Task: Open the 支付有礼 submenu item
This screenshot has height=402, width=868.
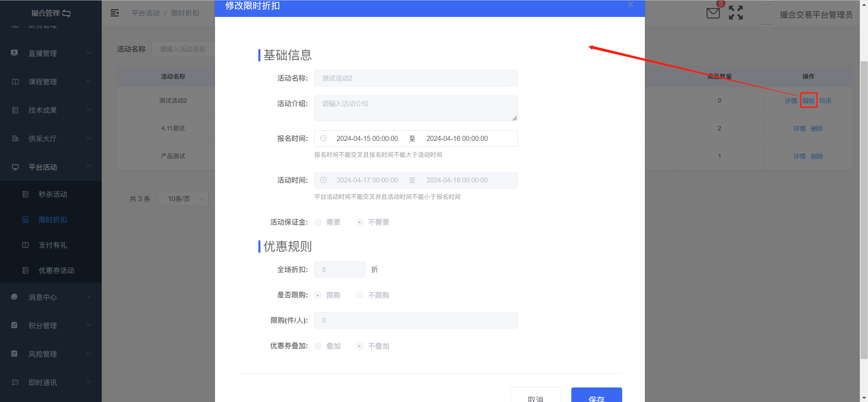Action: (x=51, y=245)
